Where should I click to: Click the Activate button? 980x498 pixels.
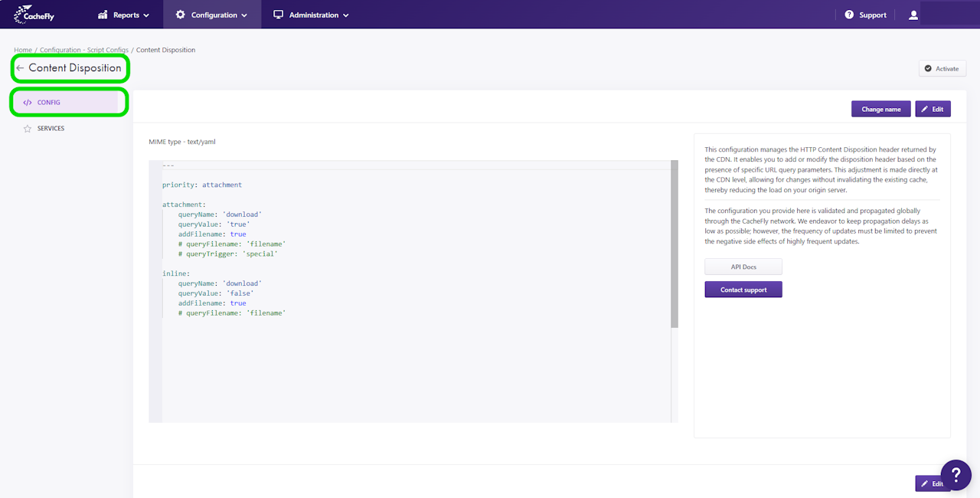pos(942,68)
